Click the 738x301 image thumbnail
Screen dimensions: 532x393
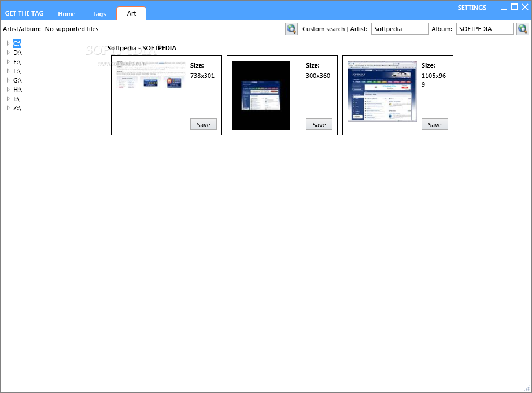pyautogui.click(x=151, y=75)
